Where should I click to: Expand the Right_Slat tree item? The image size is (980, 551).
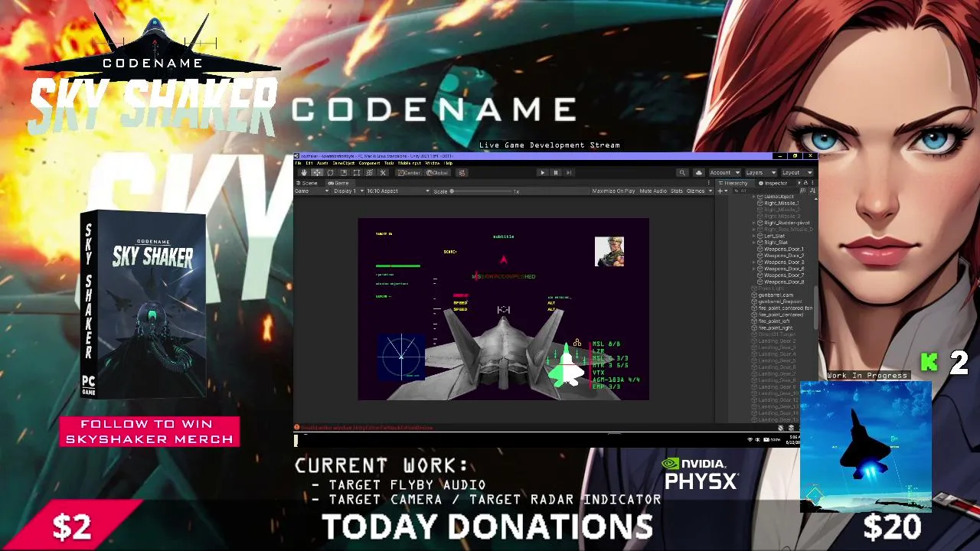pos(755,243)
